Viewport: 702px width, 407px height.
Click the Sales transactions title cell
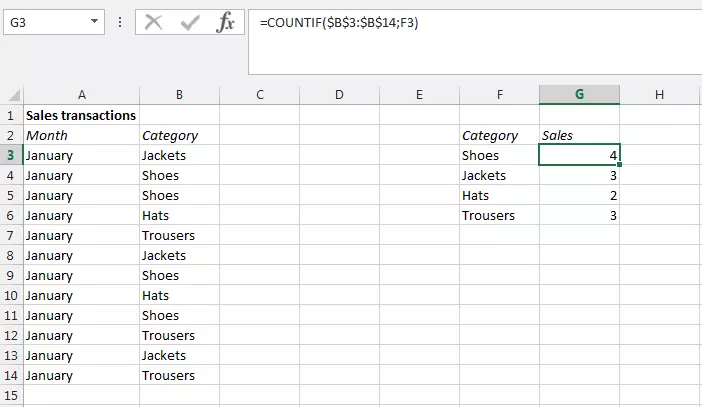[81, 115]
